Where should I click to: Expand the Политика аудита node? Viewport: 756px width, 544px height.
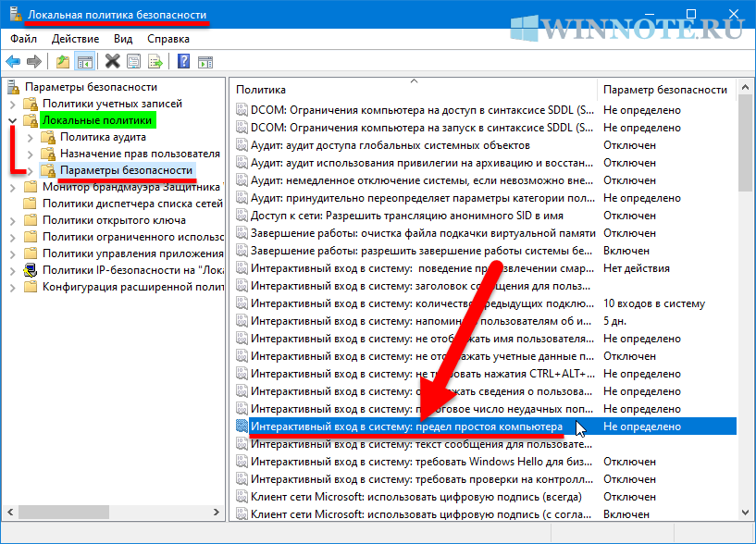[31, 137]
